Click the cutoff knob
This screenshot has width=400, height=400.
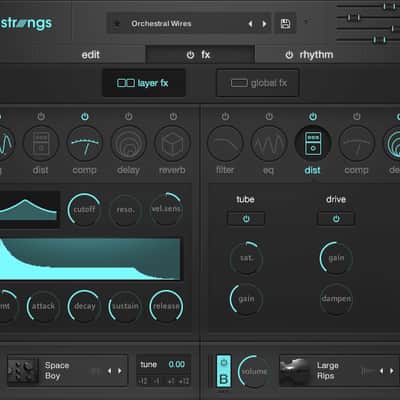coord(84,209)
